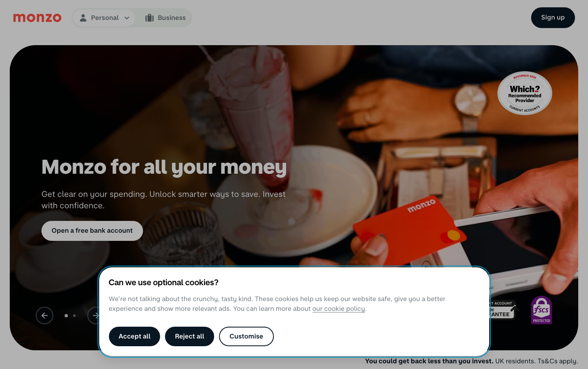
Task: Click the FSCS Protected badge
Action: pos(541,310)
